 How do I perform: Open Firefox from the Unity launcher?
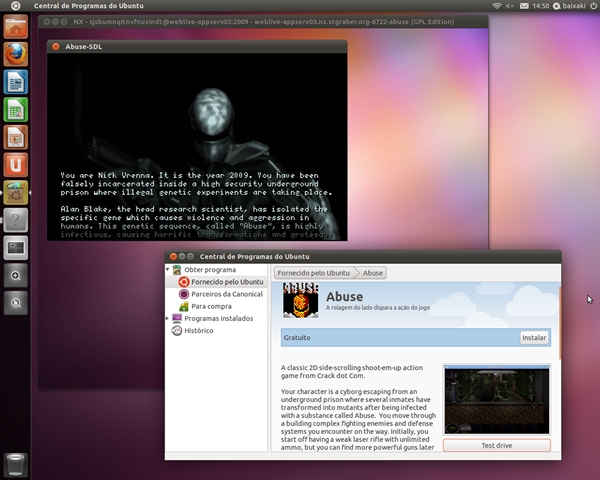pos(15,54)
